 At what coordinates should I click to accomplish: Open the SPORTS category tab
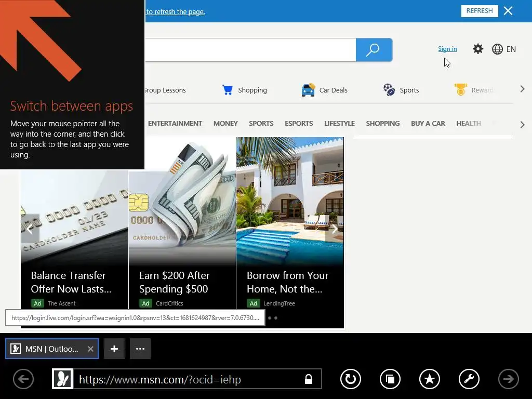click(x=261, y=124)
